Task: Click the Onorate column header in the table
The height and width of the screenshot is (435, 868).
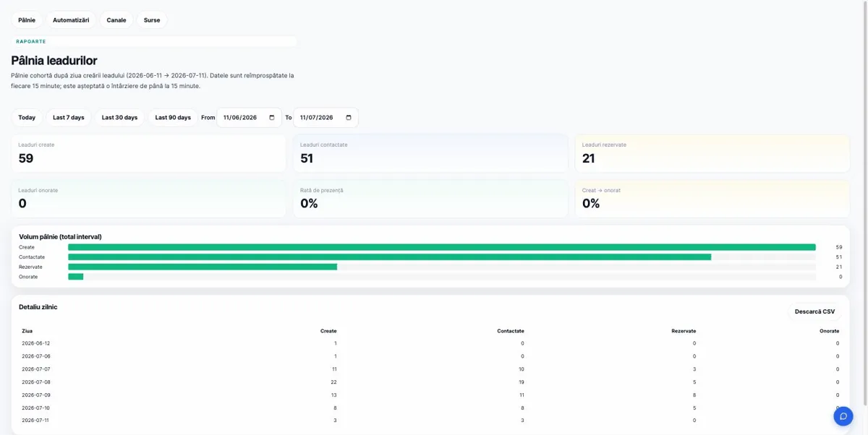Action: click(830, 331)
